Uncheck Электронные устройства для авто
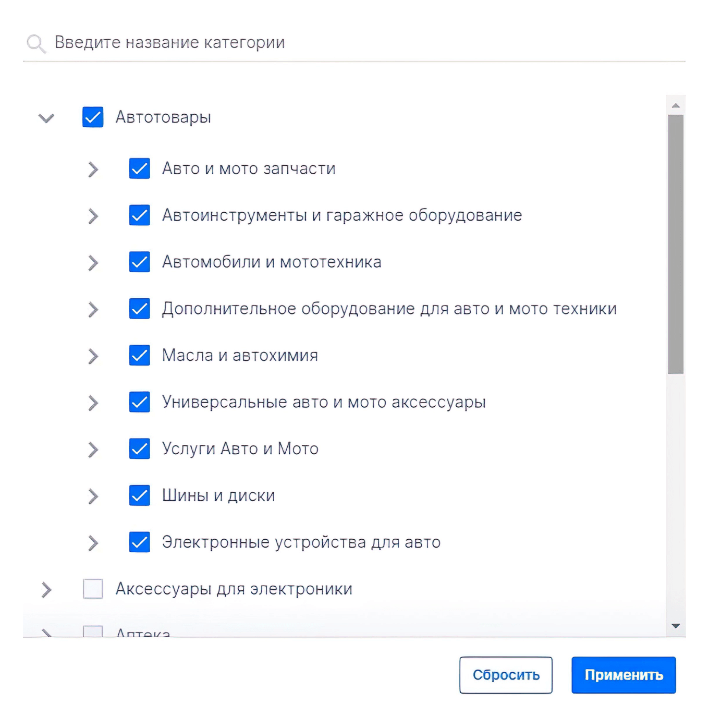709x728 pixels. (139, 542)
